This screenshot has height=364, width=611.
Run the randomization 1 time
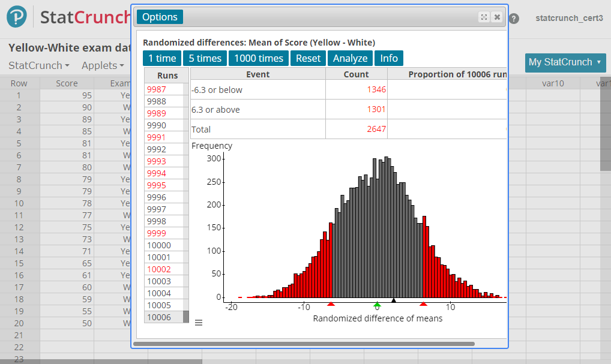[162, 58]
